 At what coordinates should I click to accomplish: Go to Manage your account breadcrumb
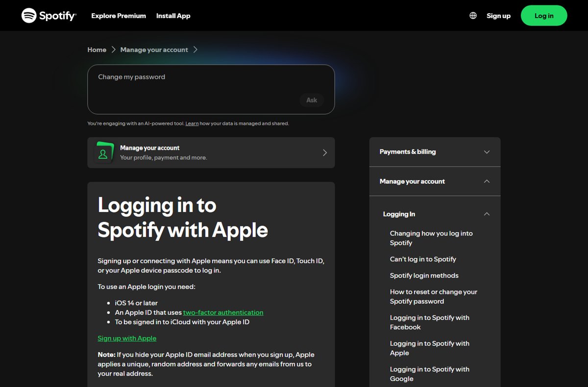tap(154, 49)
